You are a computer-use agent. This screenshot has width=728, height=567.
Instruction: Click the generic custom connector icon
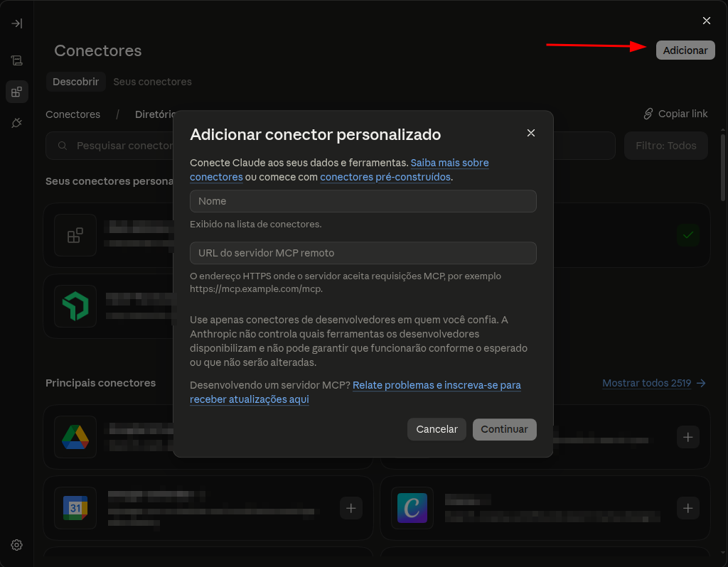click(x=75, y=235)
